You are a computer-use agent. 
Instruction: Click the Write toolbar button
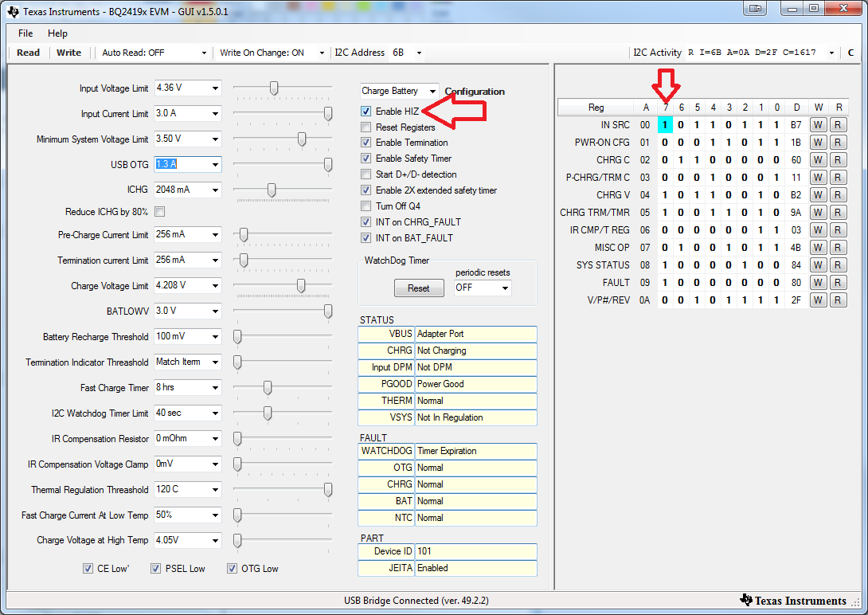point(68,53)
